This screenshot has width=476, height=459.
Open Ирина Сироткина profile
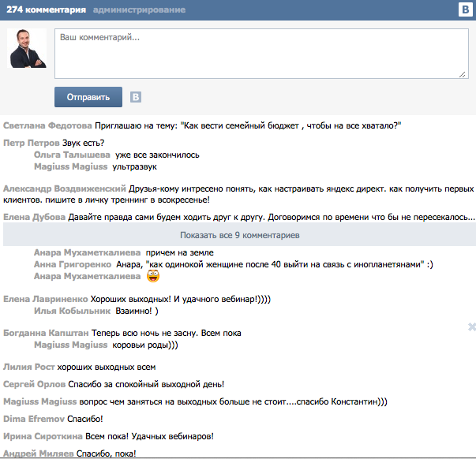pos(43,436)
